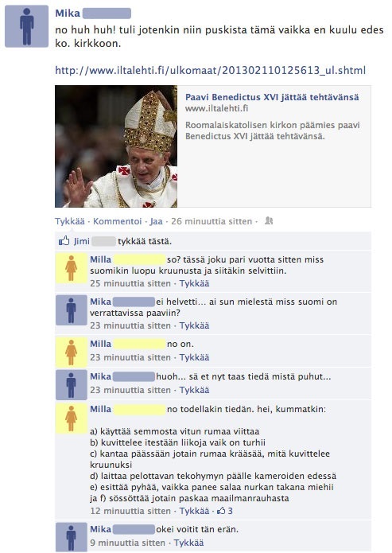Image resolution: width=392 pixels, height=553 pixels.
Task: Click Mika's large blue profile avatar
Action: (26, 26)
